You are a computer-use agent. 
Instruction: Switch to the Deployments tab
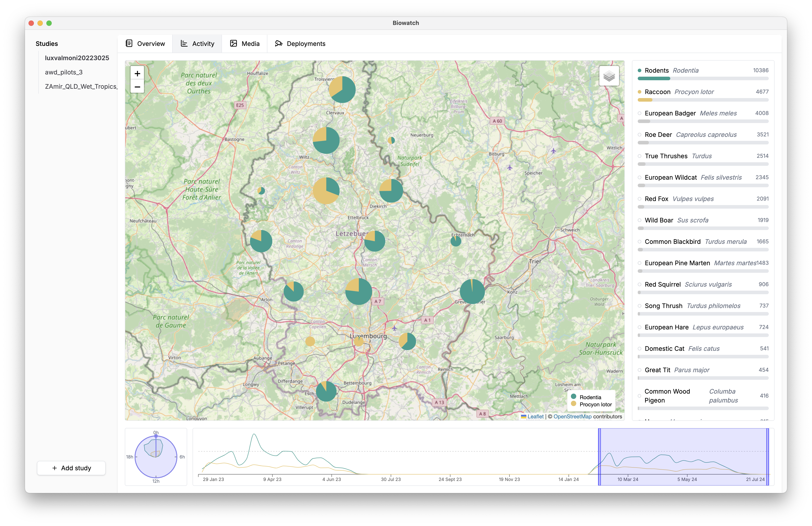point(300,43)
